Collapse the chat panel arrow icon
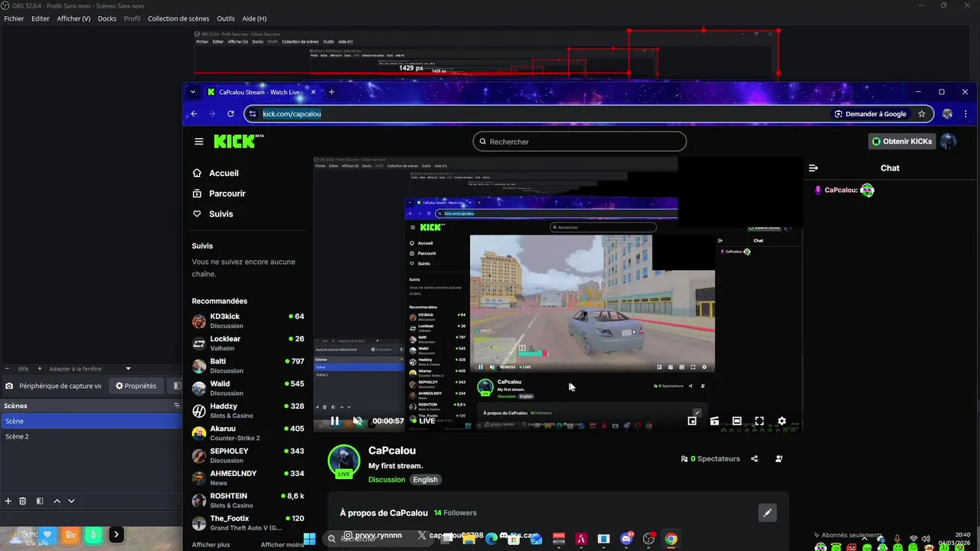This screenshot has width=980, height=551. pyautogui.click(x=814, y=168)
